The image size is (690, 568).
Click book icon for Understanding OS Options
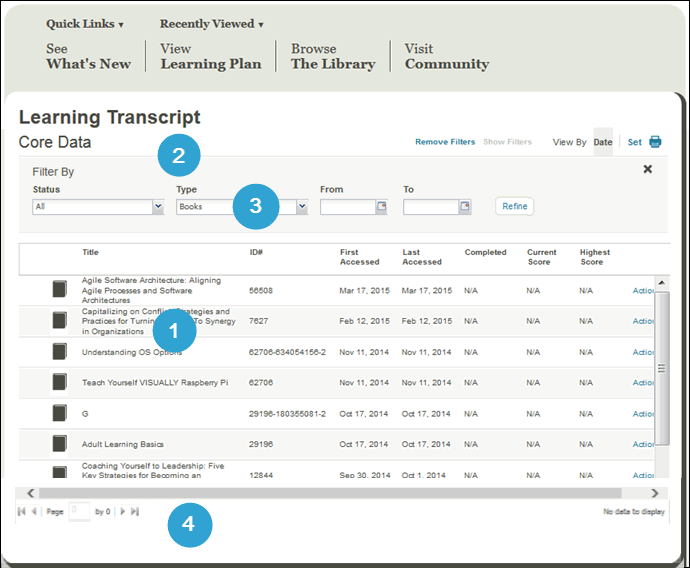59,352
